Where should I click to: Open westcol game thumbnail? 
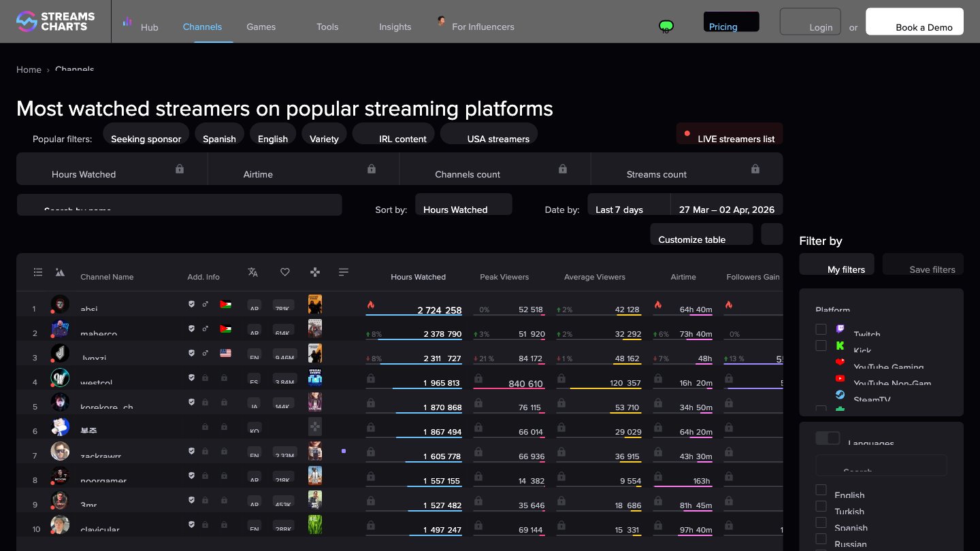315,378
